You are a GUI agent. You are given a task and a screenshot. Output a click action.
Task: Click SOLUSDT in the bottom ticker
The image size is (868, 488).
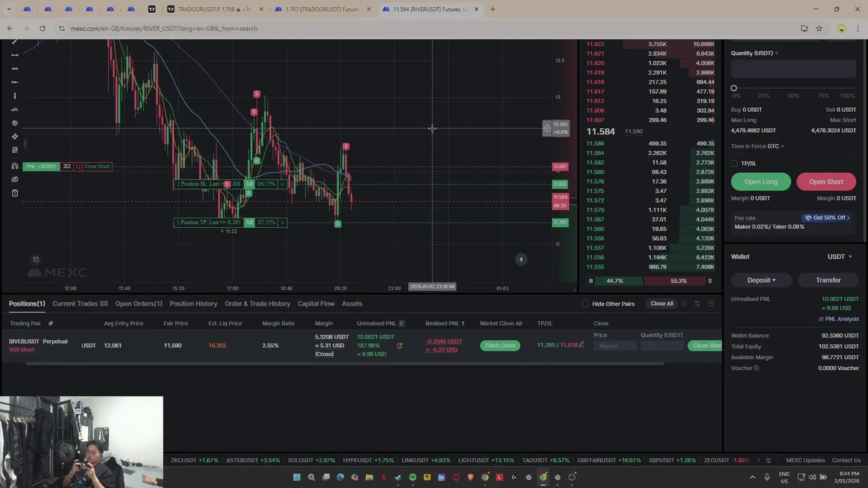(x=311, y=460)
